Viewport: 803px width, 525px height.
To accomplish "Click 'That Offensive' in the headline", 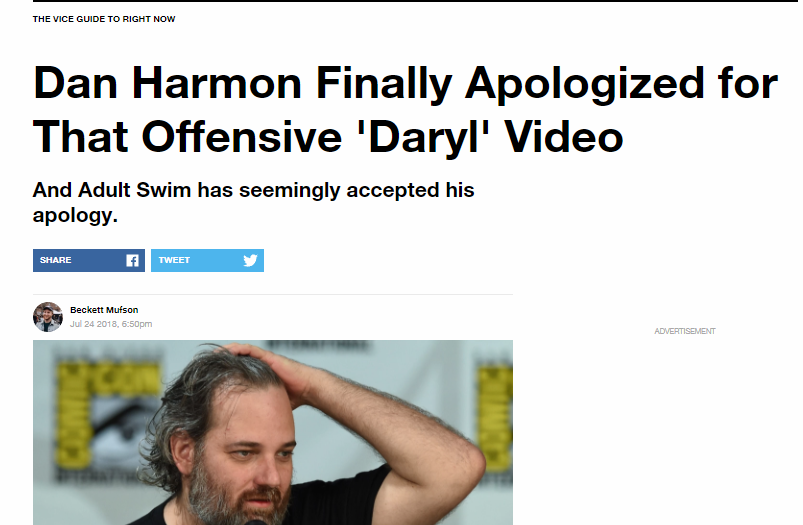I will (187, 137).
